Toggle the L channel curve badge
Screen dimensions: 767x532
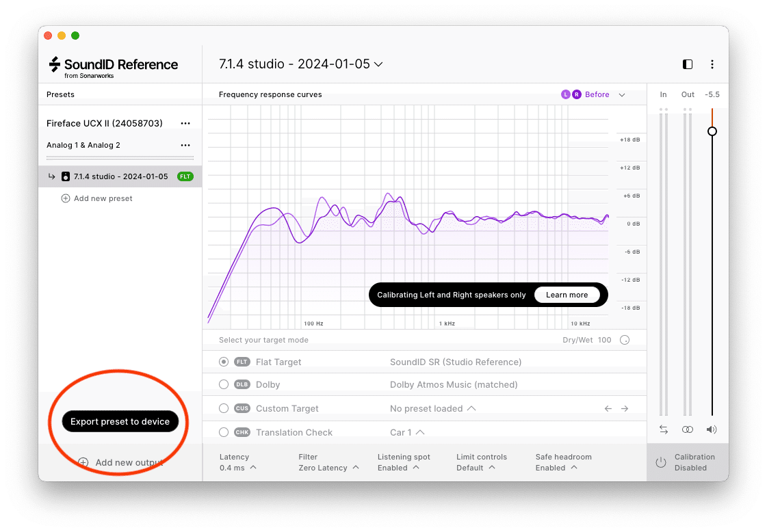point(565,94)
